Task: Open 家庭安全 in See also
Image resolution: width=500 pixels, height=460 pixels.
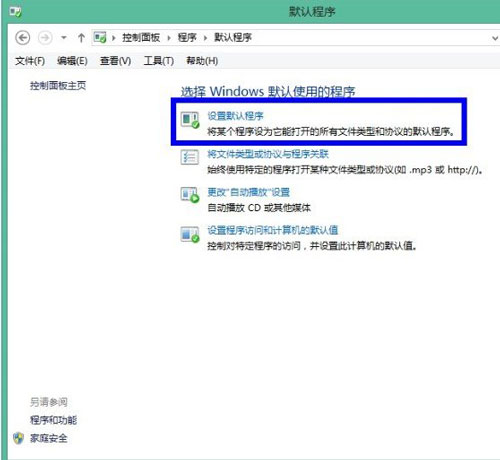Action: [x=49, y=438]
